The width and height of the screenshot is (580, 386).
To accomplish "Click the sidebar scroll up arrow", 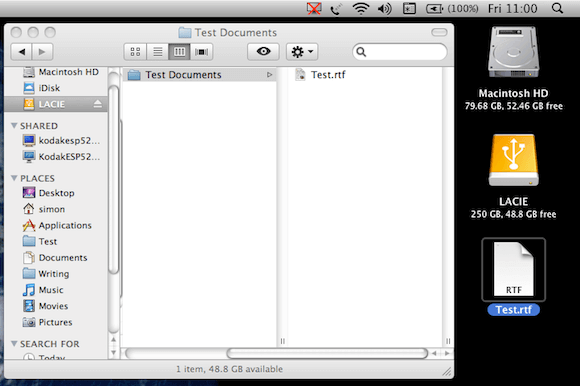I will pos(114,339).
